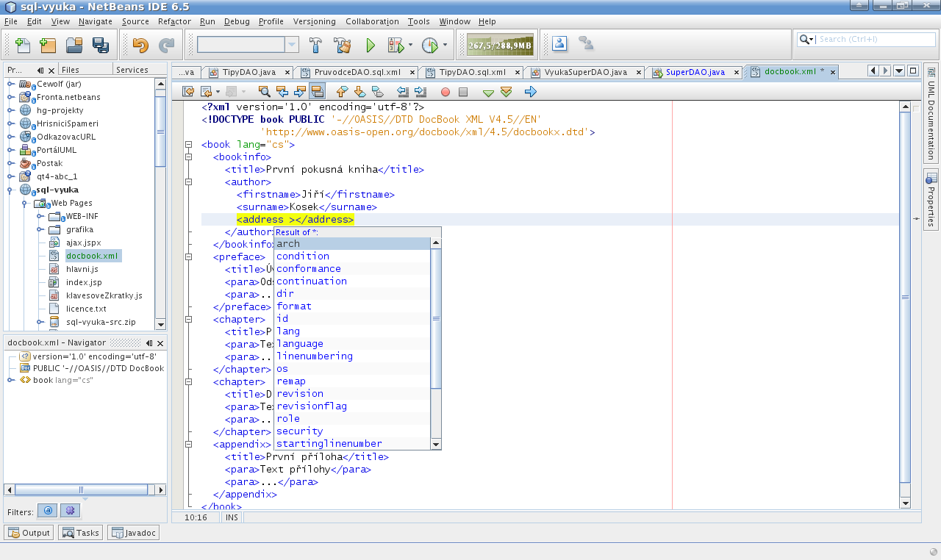The image size is (941, 560).
Task: Expand the grafika folder node
Action: pos(40,229)
